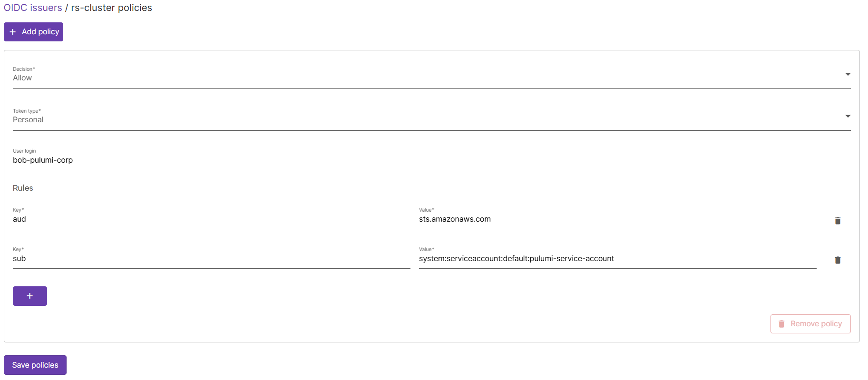Click the Key field containing aud
Screen dimensions: 868x380
pos(190,219)
